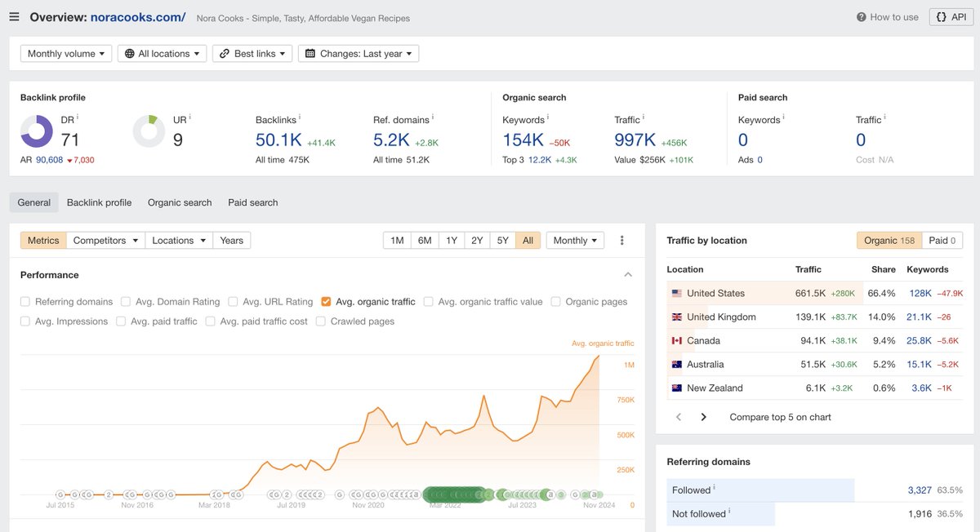The width and height of the screenshot is (980, 532).
Task: Enable the Crawled pages checkbox
Action: pos(321,321)
